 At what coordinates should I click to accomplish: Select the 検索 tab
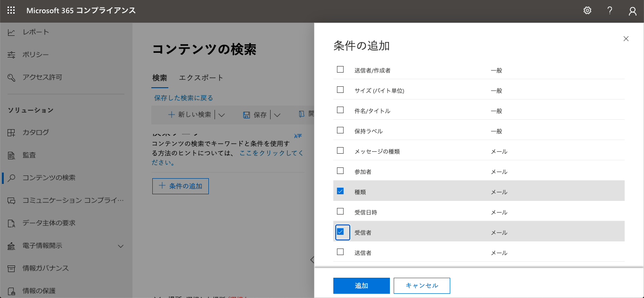click(x=160, y=78)
